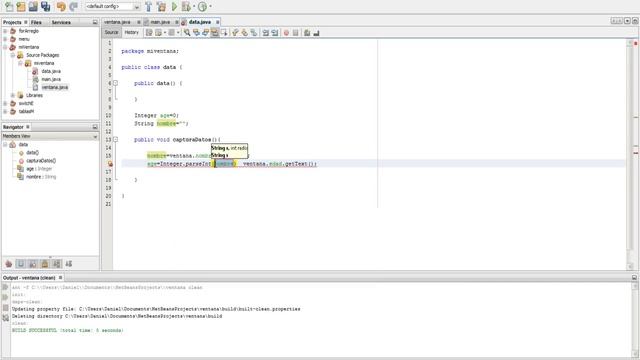Select capturaDatos() in Navigator
Image resolution: width=640 pixels, height=360 pixels.
(x=41, y=160)
